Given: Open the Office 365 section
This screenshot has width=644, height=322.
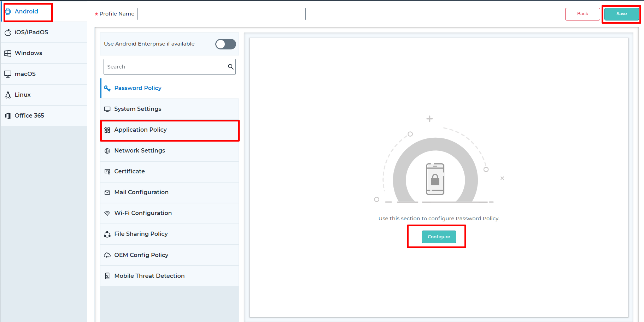Looking at the screenshot, I should [29, 115].
